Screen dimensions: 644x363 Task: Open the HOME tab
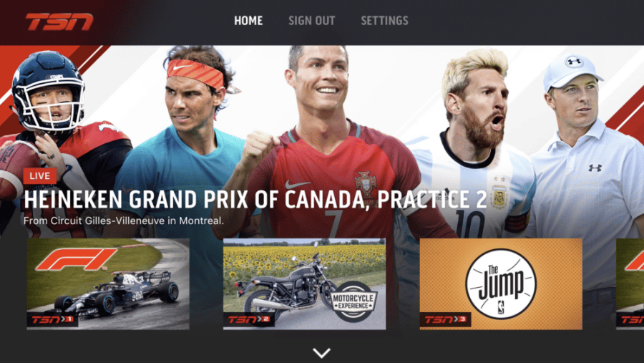(248, 21)
